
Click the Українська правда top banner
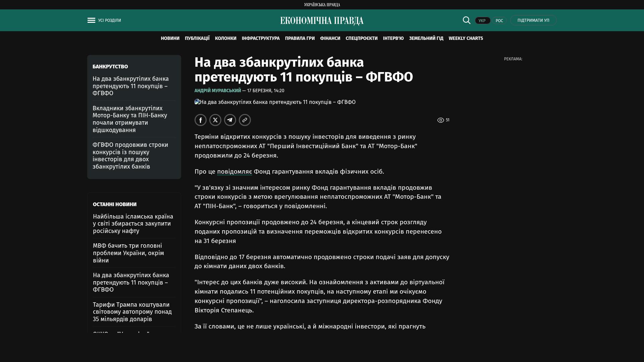click(322, 5)
